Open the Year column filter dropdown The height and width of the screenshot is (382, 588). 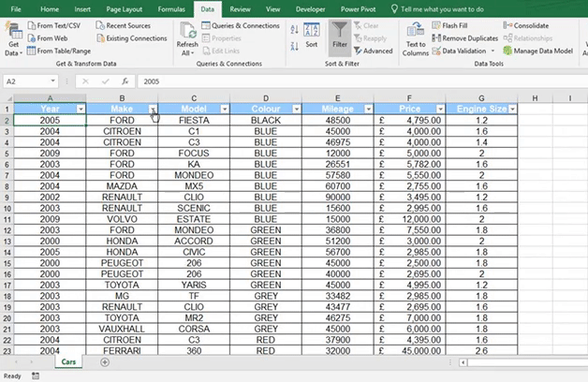(x=80, y=109)
